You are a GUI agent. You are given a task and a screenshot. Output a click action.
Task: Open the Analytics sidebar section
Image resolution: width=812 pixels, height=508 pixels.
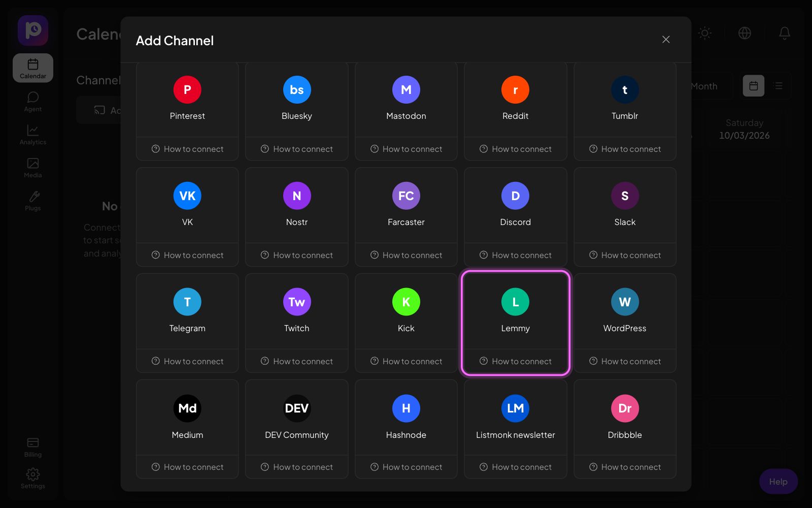33,135
